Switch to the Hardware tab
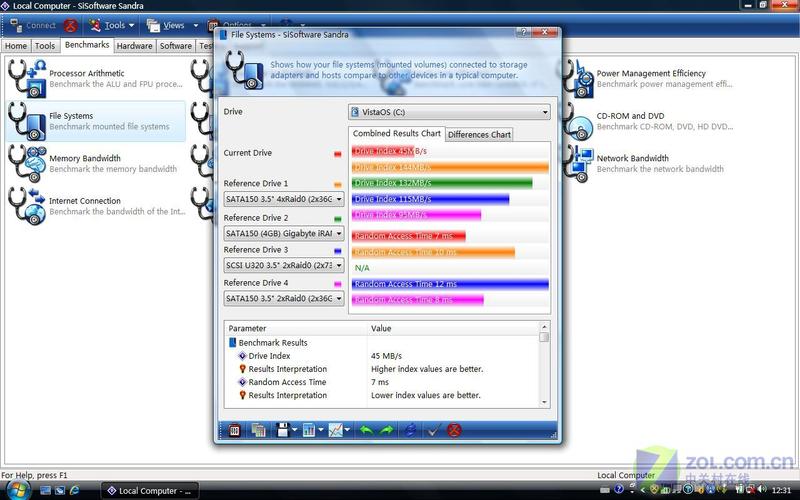Screen dimensions: 800x500 pos(134,46)
